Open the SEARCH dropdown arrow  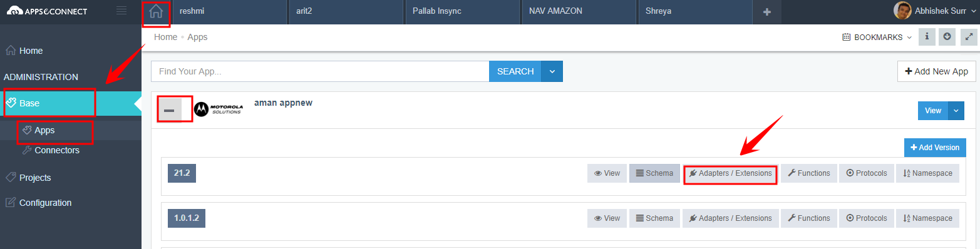[552, 71]
